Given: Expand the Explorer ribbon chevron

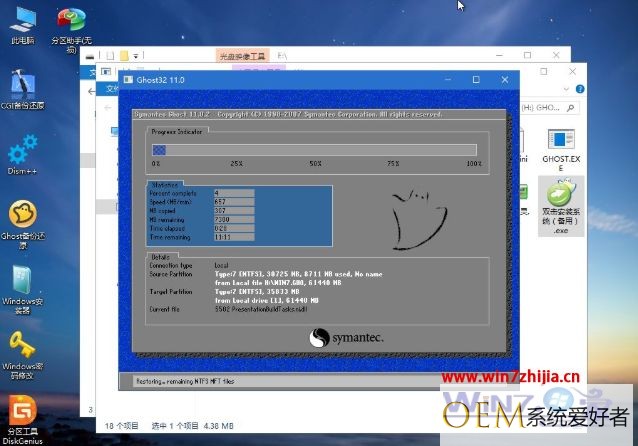Looking at the screenshot, I should pos(566,89).
